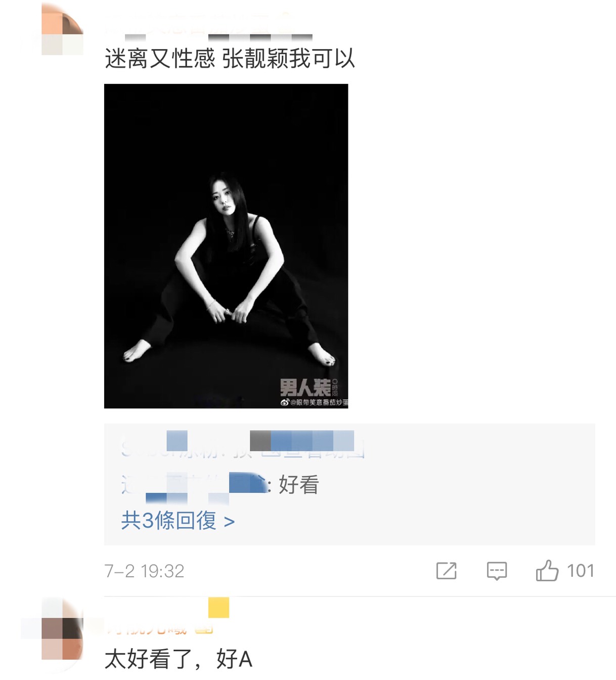Select the comment "太好看了，好A"
The width and height of the screenshot is (616, 680).
point(178,659)
